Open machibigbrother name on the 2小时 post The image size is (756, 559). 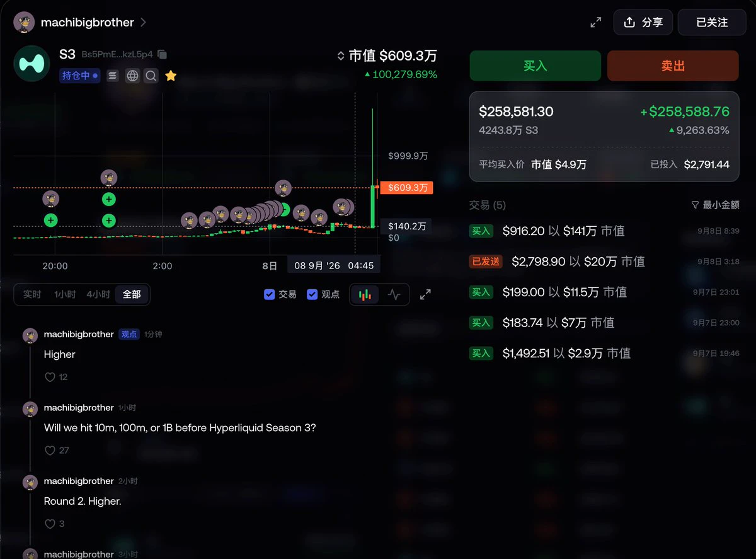79,481
